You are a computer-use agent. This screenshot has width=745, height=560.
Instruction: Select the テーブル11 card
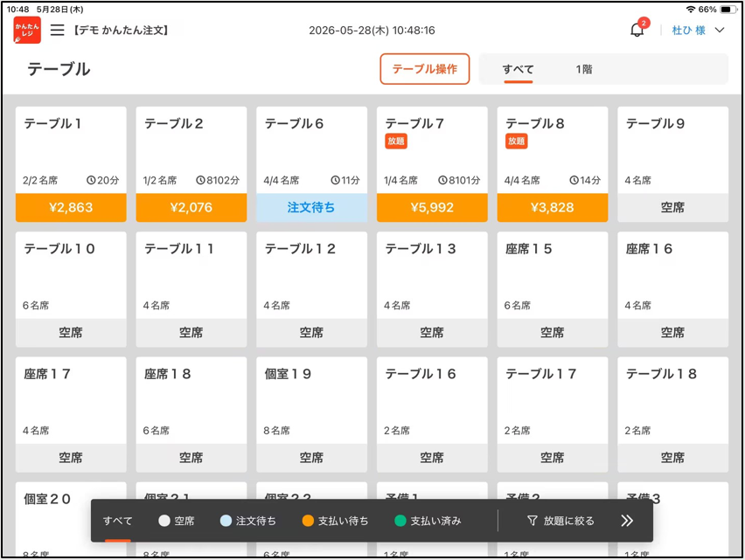tap(191, 289)
